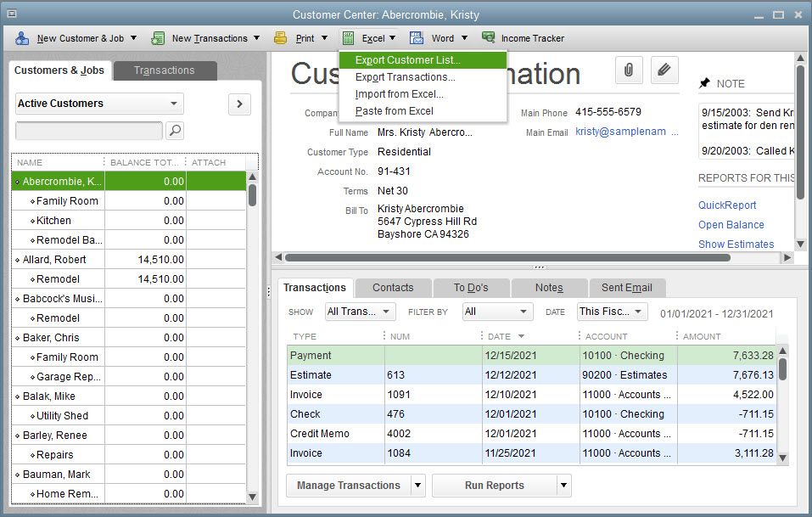Switch to the Contacts tab
Viewport: 812px width, 517px height.
[393, 288]
